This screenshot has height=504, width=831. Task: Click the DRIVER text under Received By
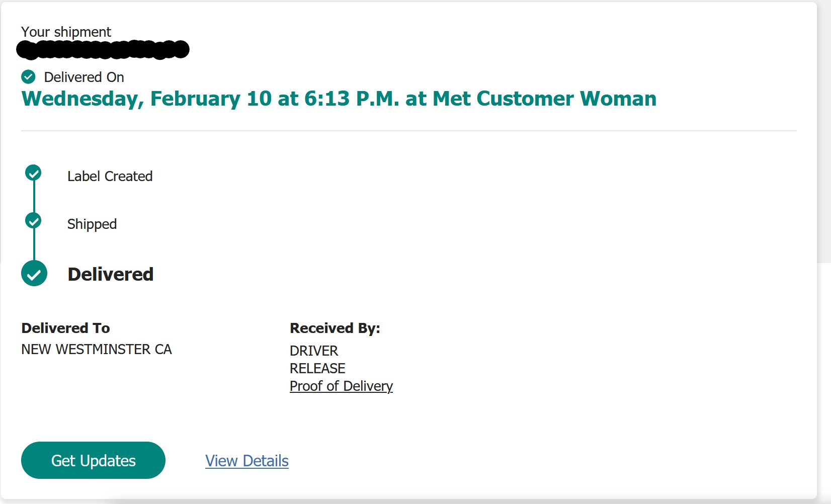pyautogui.click(x=314, y=351)
